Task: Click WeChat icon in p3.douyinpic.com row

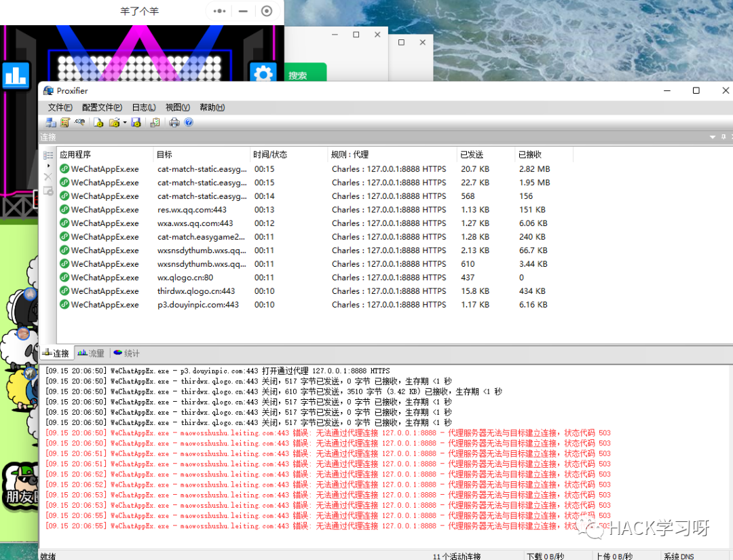Action: (64, 304)
